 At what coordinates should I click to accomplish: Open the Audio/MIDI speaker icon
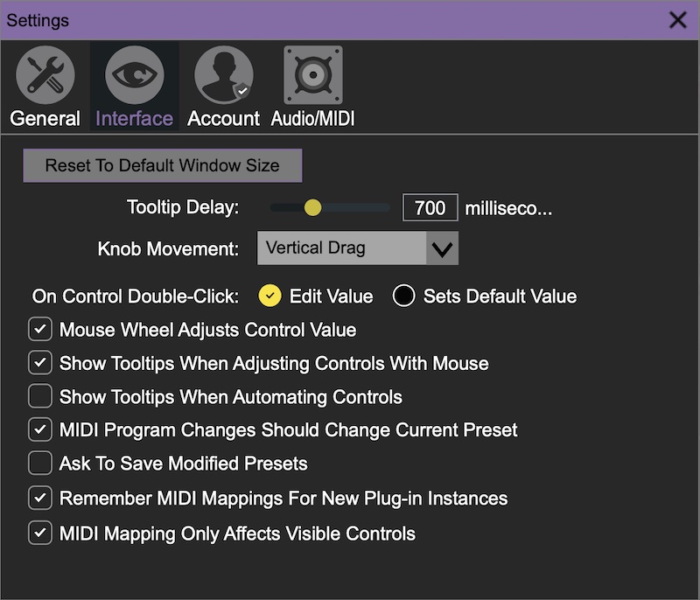pyautogui.click(x=312, y=75)
